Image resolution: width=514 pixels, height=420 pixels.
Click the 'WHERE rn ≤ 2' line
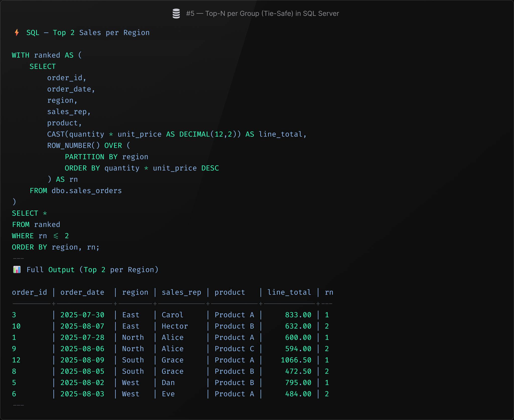tap(40, 236)
